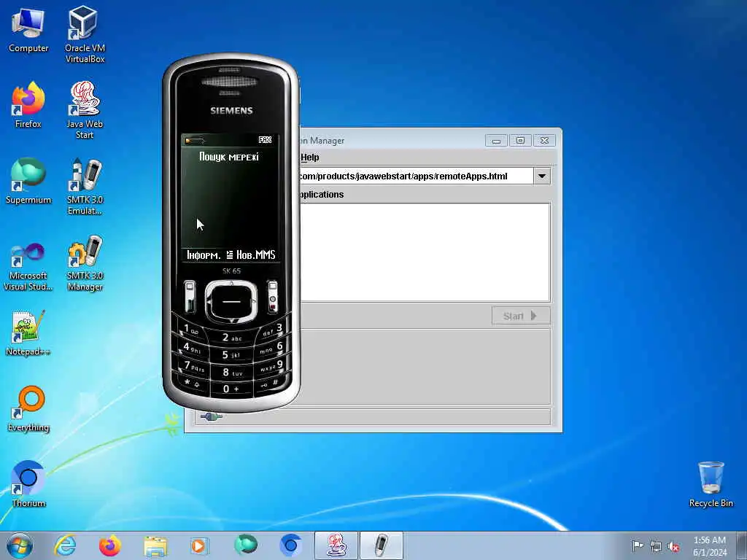Click the Start button in Application Manager
The height and width of the screenshot is (560, 747).
coord(521,316)
